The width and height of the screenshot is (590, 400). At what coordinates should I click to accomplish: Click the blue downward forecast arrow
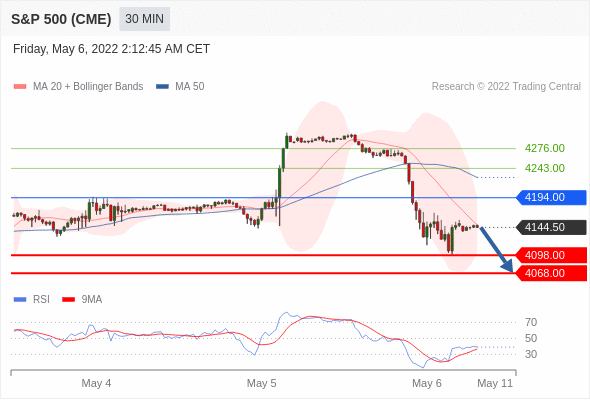click(497, 249)
